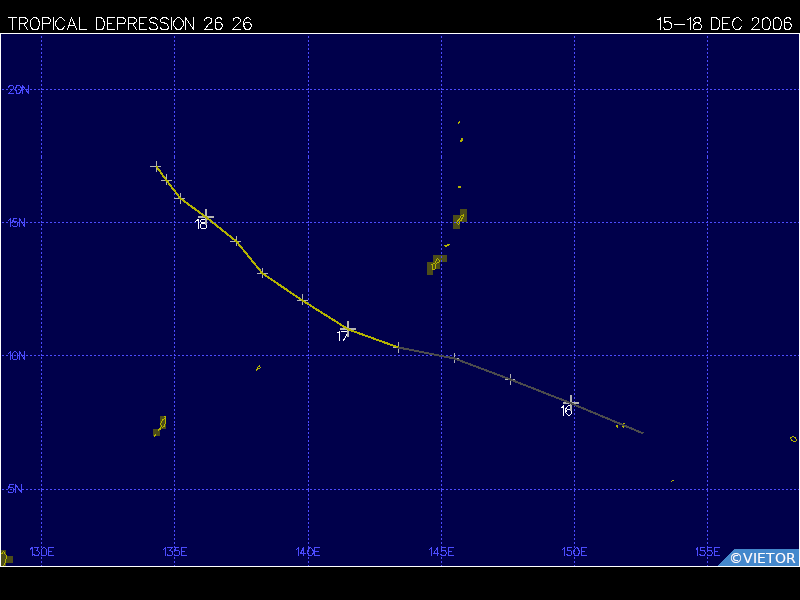Click the Saipan island shape near 15N

pyautogui.click(x=460, y=218)
